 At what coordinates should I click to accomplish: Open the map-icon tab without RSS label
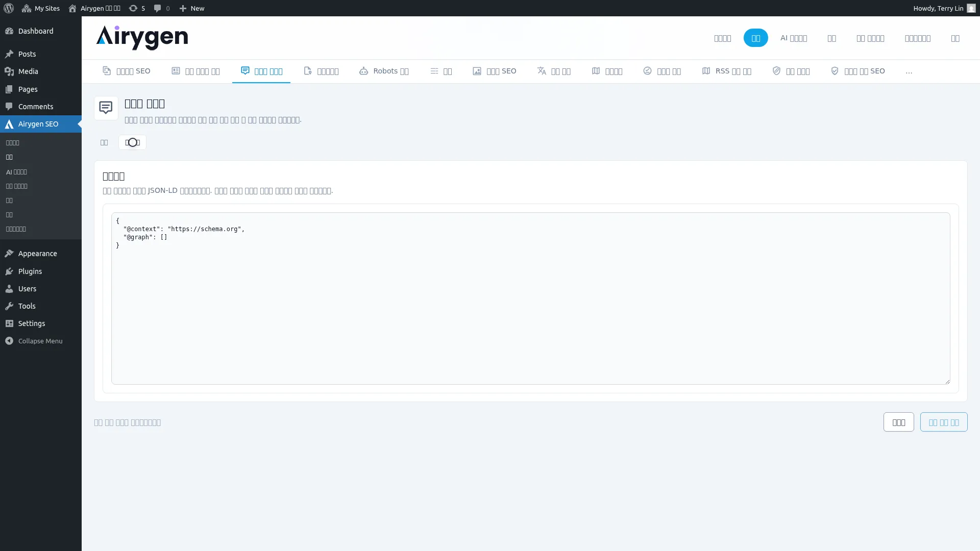coord(607,71)
